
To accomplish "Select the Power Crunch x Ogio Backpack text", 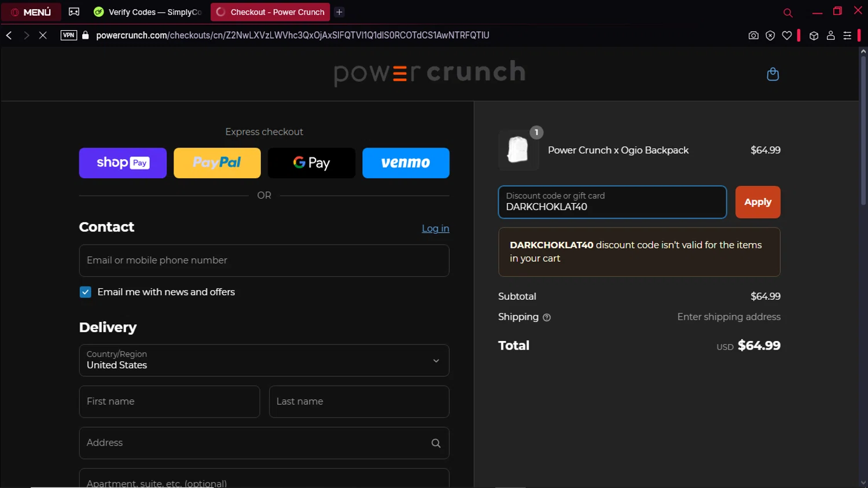I will 618,151.
